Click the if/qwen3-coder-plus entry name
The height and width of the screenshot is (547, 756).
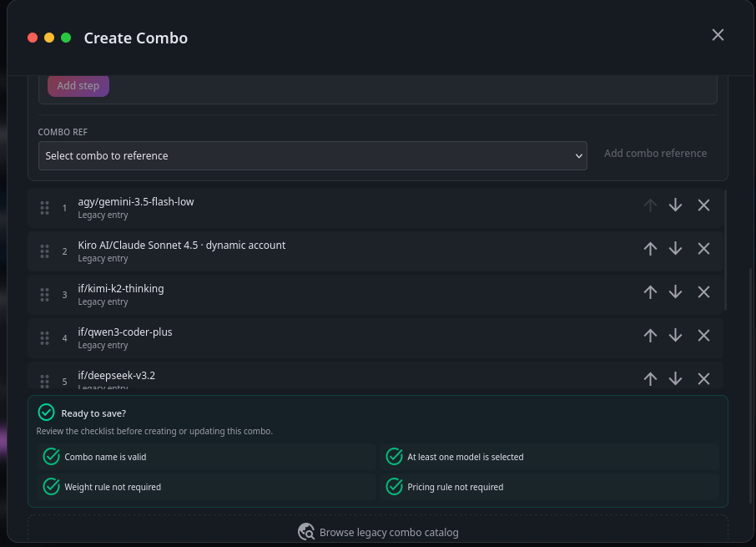[125, 332]
